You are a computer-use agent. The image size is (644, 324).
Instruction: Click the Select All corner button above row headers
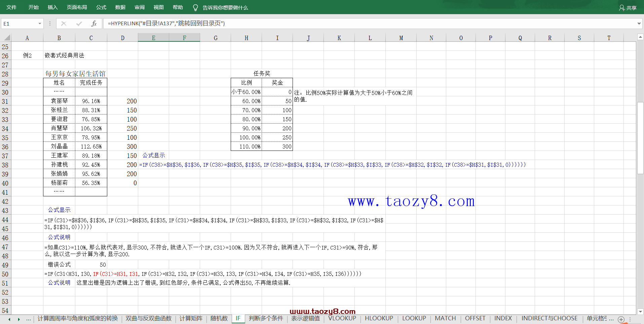[6, 37]
